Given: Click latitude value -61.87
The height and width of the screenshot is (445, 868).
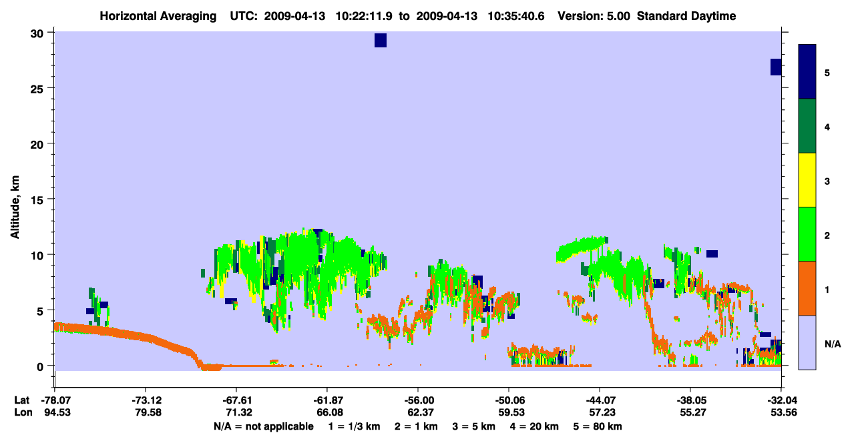Looking at the screenshot, I should coord(327,400).
